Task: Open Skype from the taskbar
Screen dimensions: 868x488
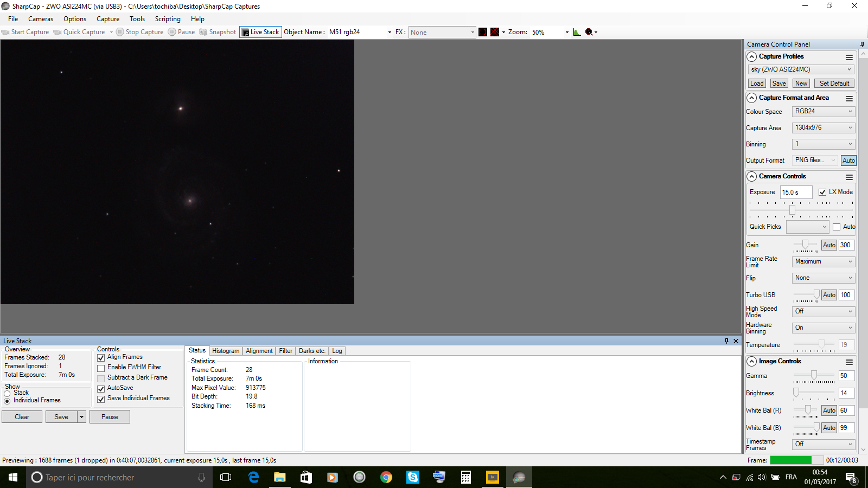Action: [x=413, y=477]
